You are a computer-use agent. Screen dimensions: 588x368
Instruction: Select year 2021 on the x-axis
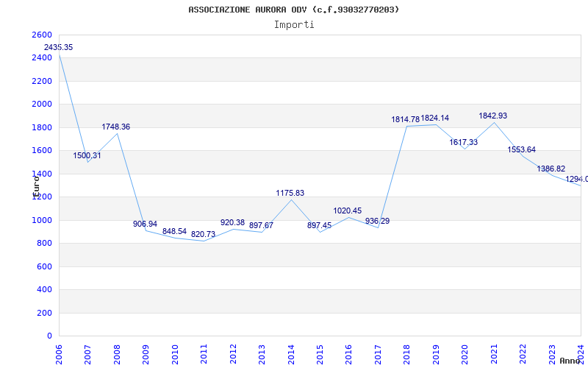pyautogui.click(x=493, y=353)
